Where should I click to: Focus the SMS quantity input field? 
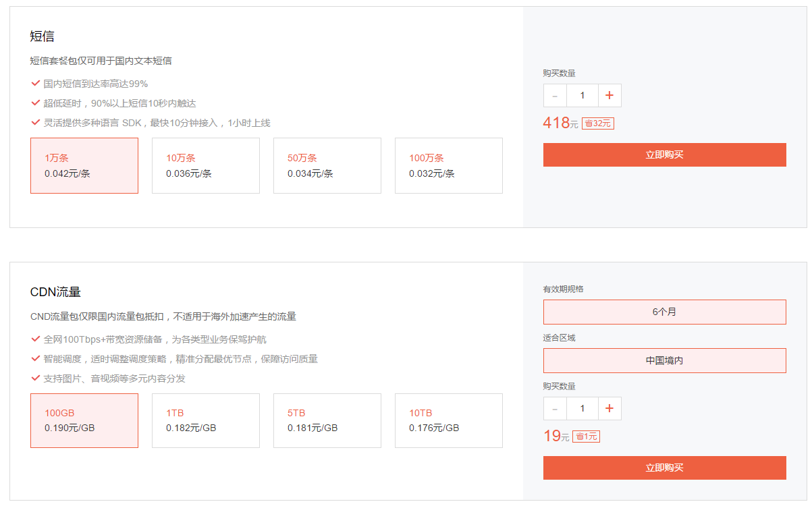(x=582, y=96)
